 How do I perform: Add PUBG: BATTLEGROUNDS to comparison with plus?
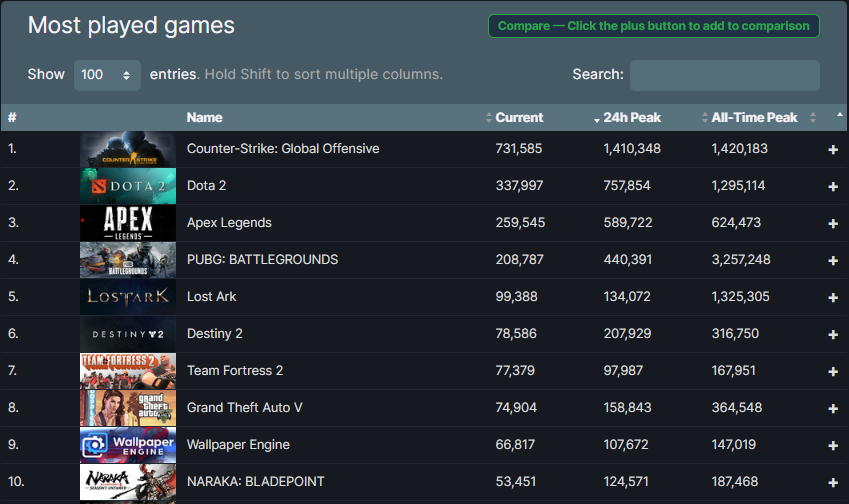pos(833,260)
